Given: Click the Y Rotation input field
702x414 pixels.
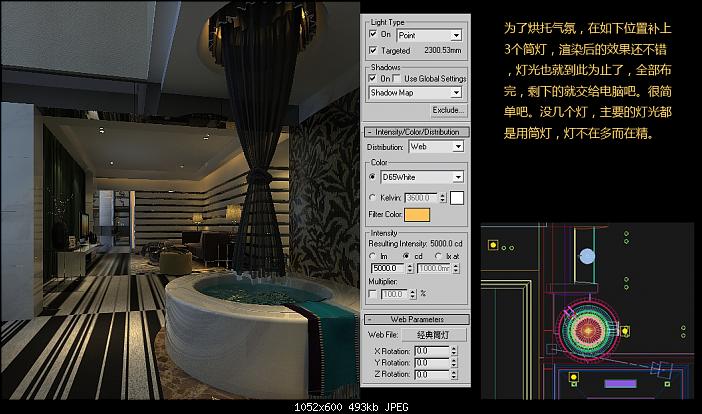Looking at the screenshot, I should click(432, 363).
